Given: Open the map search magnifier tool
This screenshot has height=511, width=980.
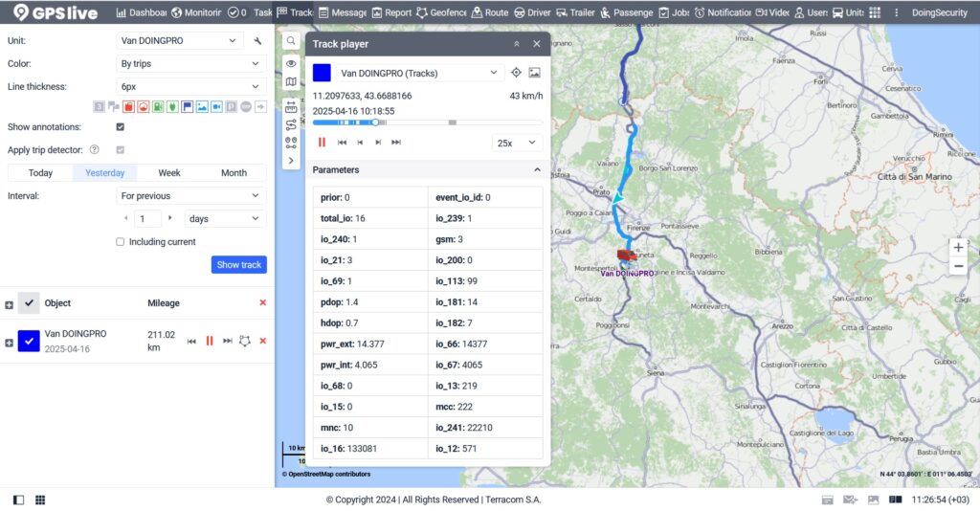Looking at the screenshot, I should click(291, 41).
